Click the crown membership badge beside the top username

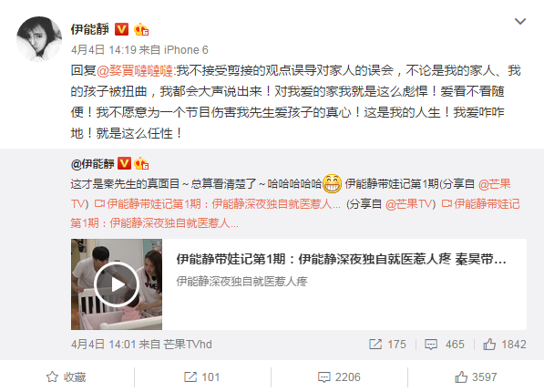coord(141,29)
